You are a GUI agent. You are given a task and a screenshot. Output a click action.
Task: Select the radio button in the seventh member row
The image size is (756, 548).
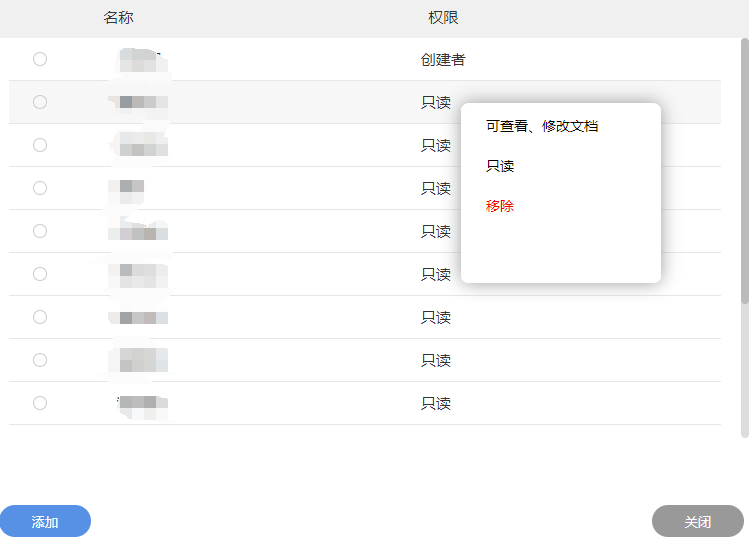tap(40, 317)
